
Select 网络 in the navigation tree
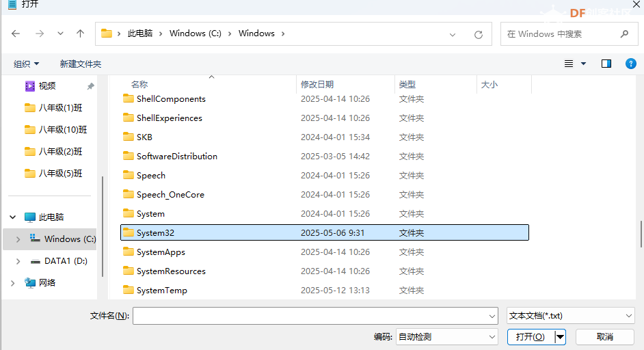(46, 282)
